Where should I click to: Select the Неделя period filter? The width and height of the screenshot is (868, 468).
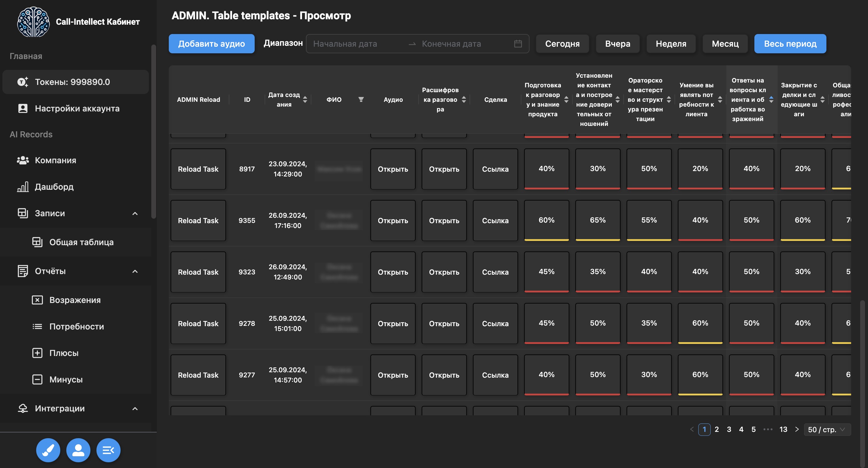[671, 44]
